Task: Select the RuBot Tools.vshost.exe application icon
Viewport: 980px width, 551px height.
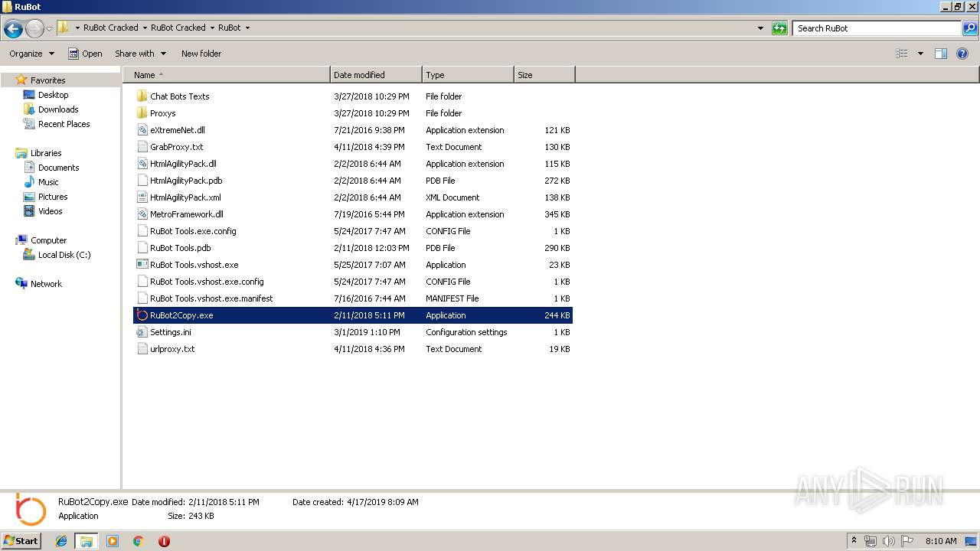Action: click(142, 265)
